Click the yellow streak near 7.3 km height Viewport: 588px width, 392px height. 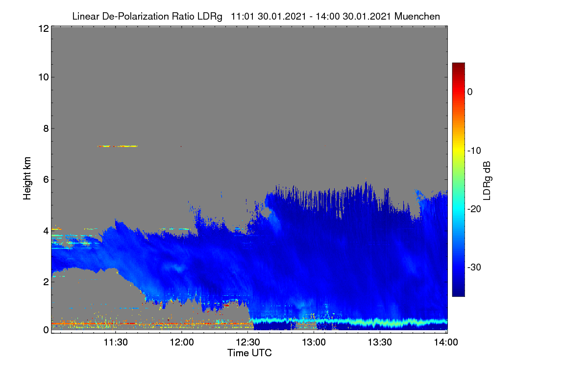point(118,146)
